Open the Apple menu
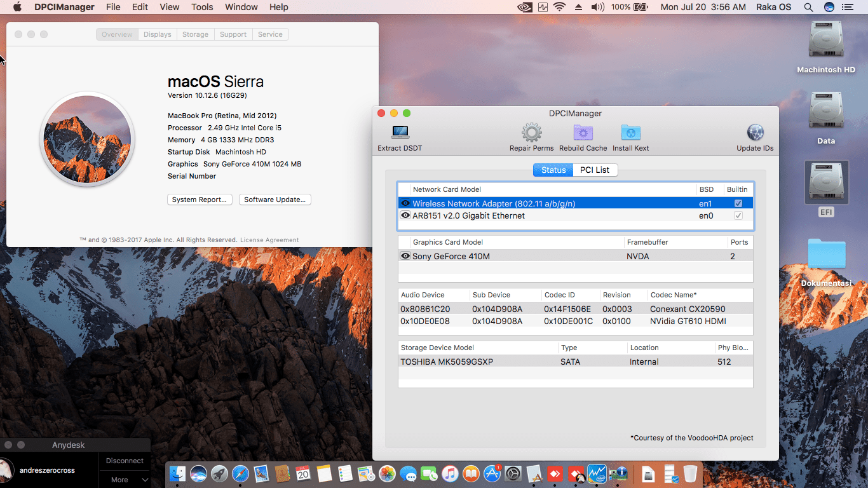 [x=17, y=7]
